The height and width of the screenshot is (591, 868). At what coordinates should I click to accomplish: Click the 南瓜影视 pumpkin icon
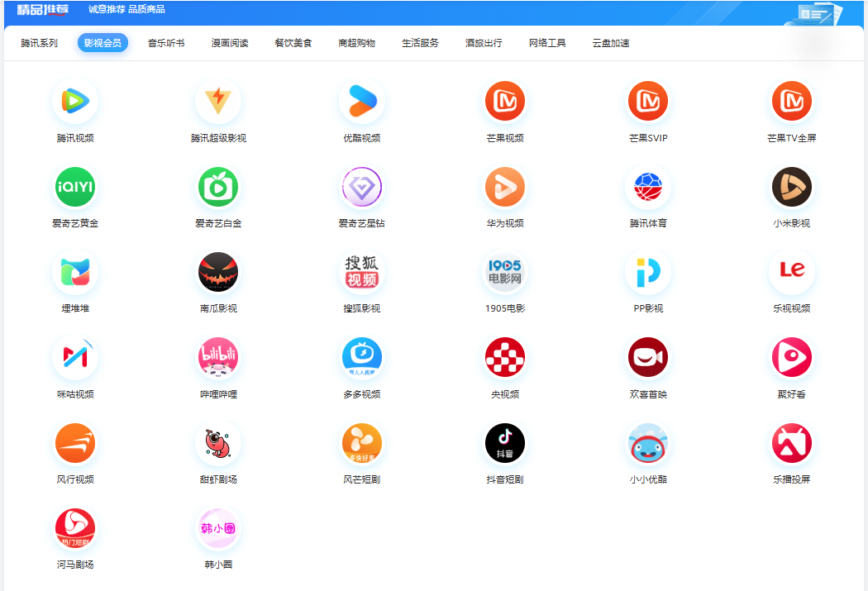[x=218, y=272]
